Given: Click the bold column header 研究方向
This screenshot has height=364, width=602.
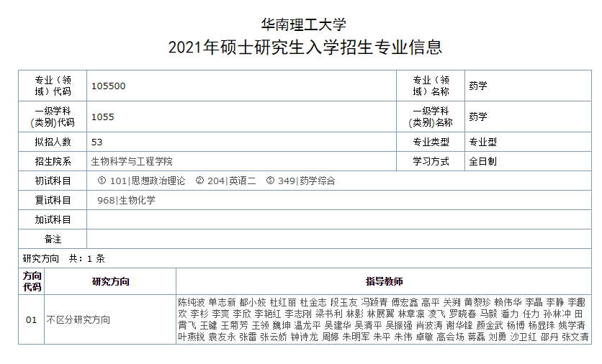Looking at the screenshot, I should click(x=111, y=281).
